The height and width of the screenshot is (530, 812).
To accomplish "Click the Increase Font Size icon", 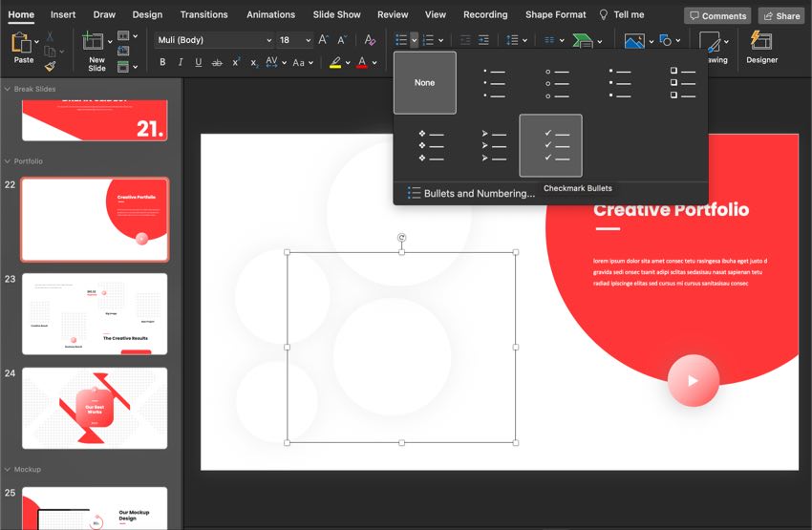I will pos(324,40).
